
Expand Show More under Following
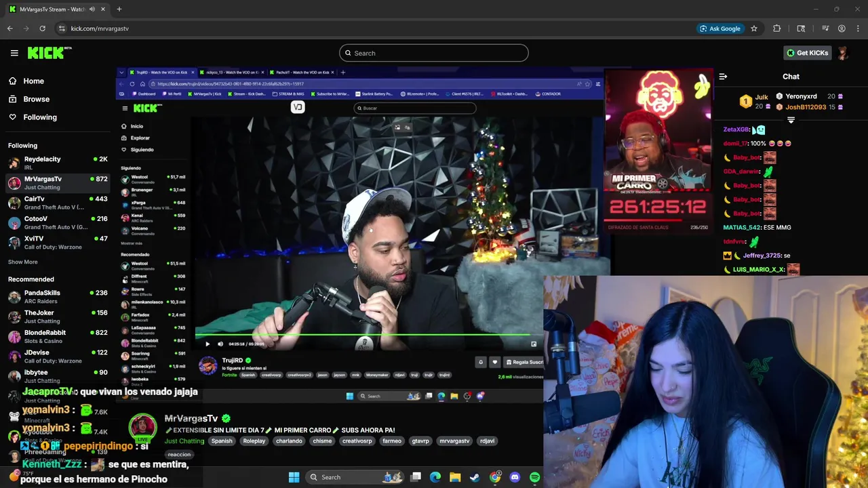(x=23, y=262)
